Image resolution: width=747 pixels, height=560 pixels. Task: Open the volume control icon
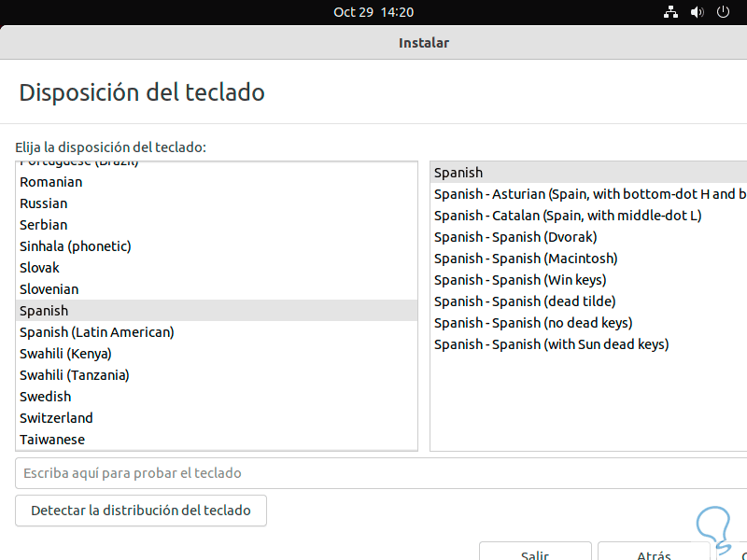point(697,12)
